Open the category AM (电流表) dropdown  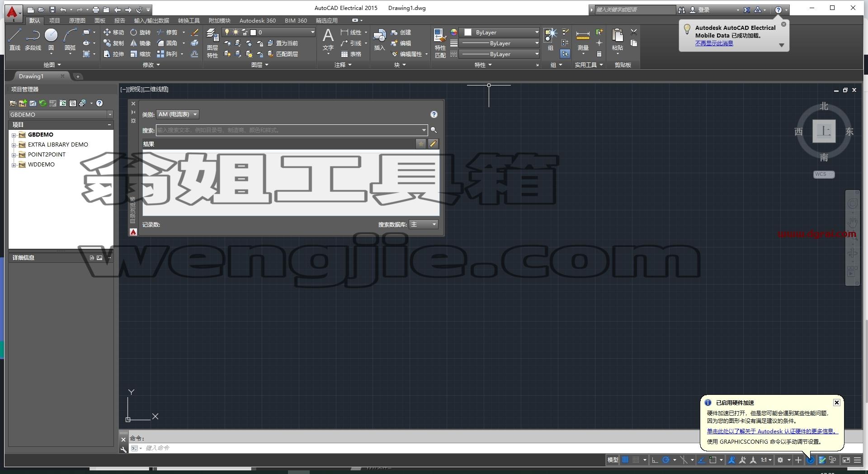click(x=178, y=114)
